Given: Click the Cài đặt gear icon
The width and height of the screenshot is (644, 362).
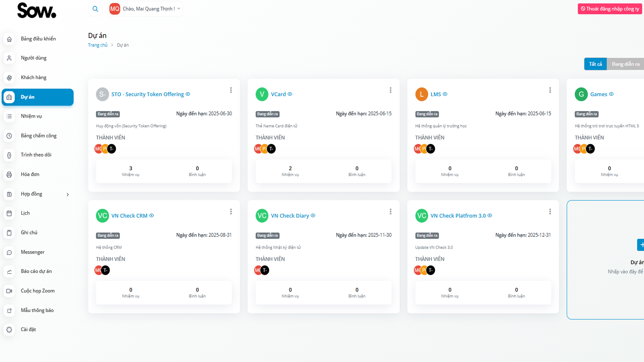Looking at the screenshot, I should tap(9, 330).
